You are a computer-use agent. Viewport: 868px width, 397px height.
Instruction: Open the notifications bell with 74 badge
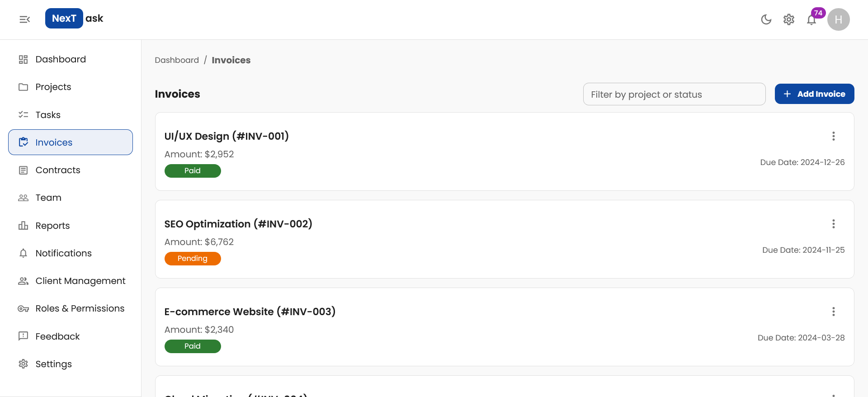(812, 19)
